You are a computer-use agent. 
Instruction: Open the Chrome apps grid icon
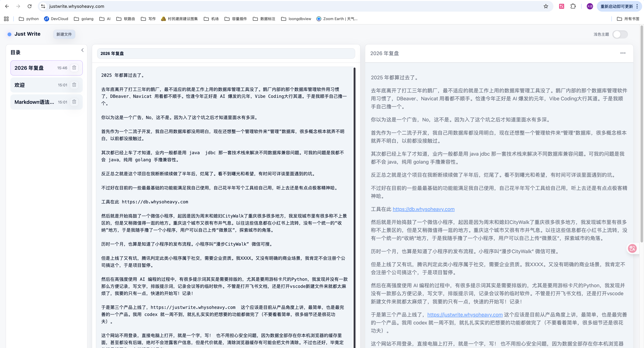[x=6, y=19]
